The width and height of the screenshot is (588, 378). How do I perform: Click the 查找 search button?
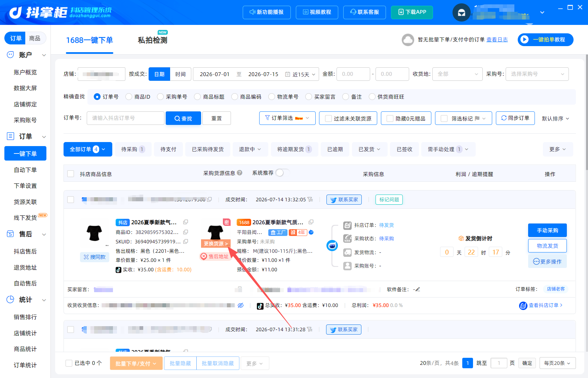pyautogui.click(x=183, y=118)
